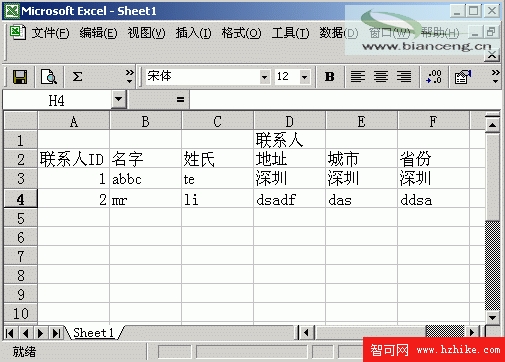Expand more buttons on the standard toolbar

(x=129, y=76)
